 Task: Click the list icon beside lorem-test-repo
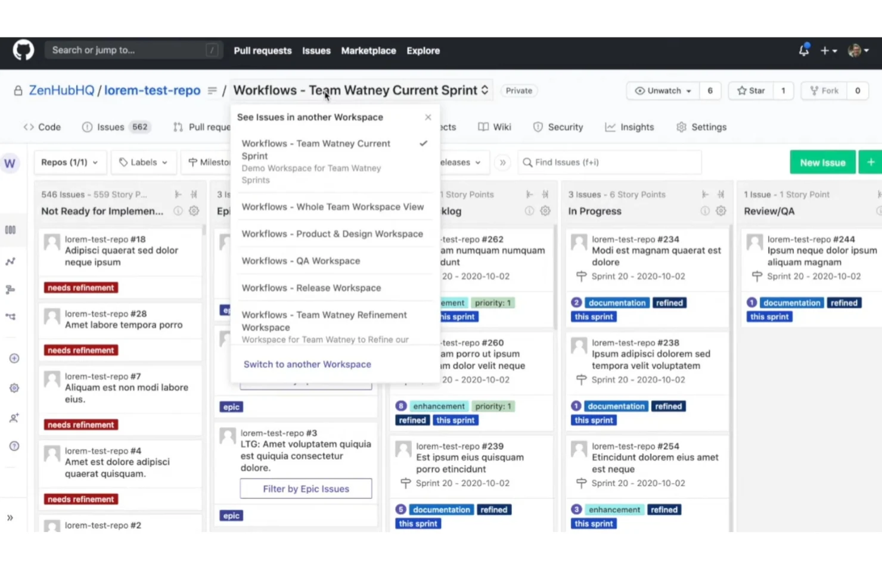click(x=212, y=91)
